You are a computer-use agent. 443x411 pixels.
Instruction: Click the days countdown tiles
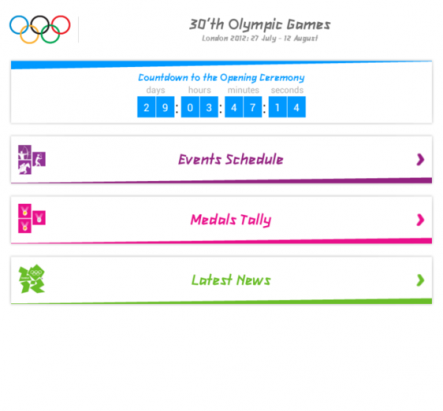(x=156, y=107)
